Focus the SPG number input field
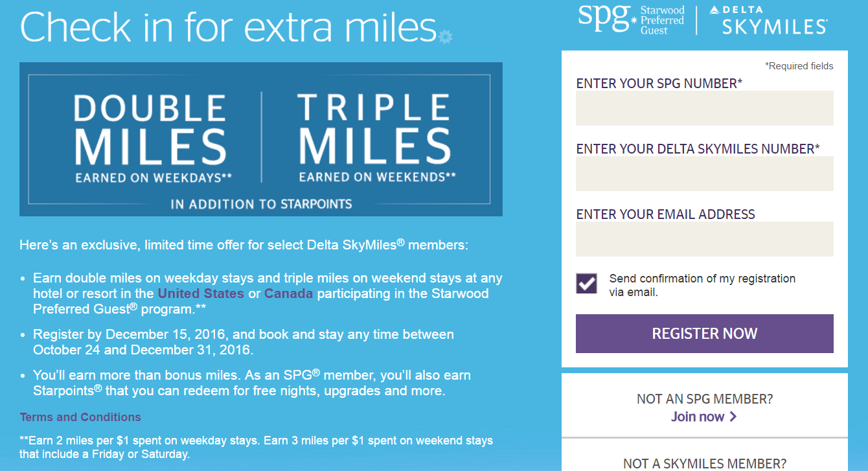868x471 pixels. click(704, 108)
